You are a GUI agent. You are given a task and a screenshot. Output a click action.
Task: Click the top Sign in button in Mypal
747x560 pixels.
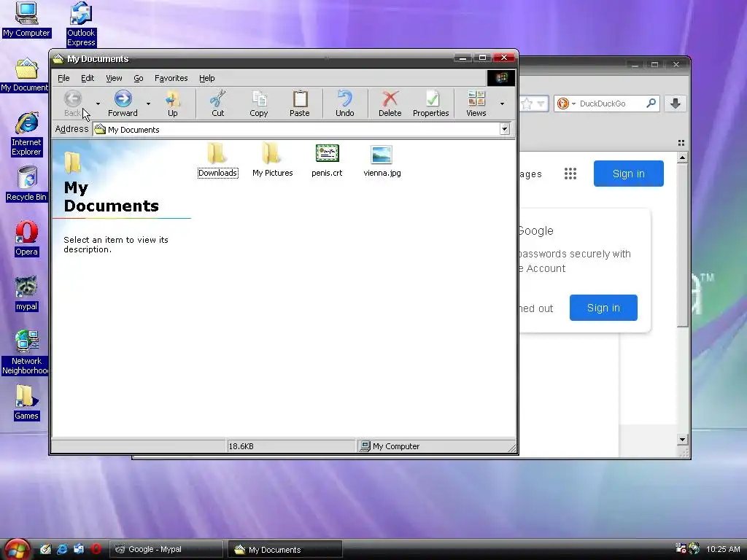tap(628, 174)
